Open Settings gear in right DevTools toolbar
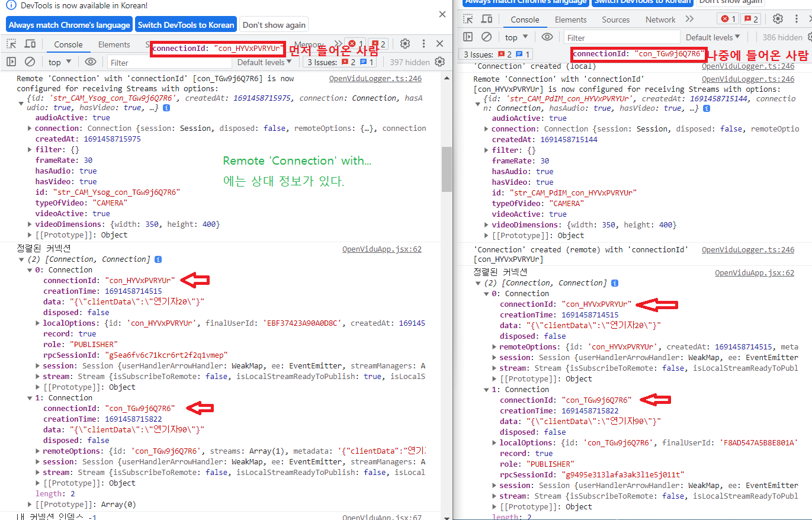 (778, 19)
